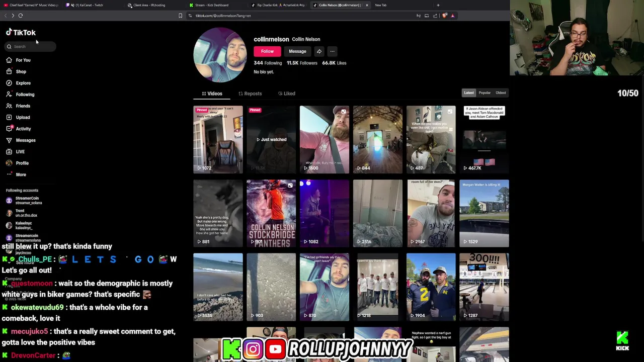Screen dimensions: 644x362
Task: Open beach video with 3535 views
Action: click(218, 287)
